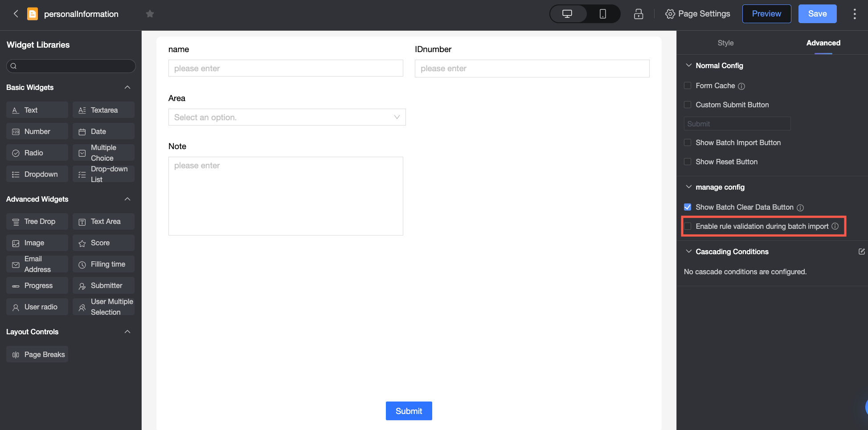Image resolution: width=868 pixels, height=430 pixels.
Task: Add a User radio widget
Action: (37, 307)
